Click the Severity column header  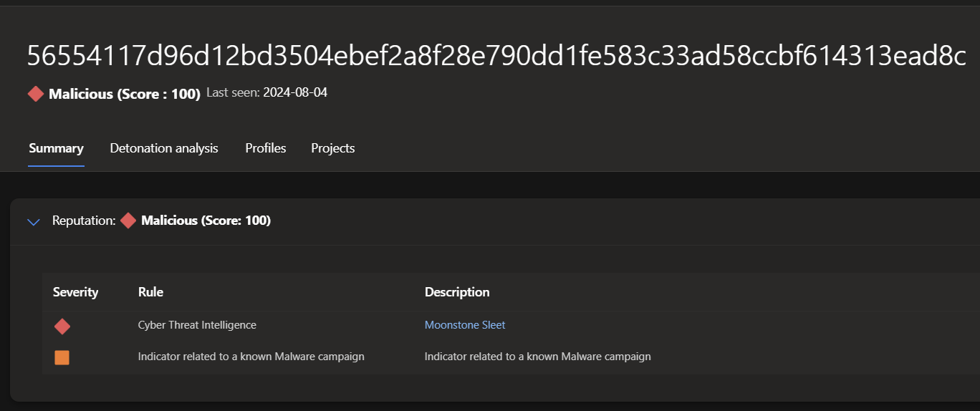[75, 292]
